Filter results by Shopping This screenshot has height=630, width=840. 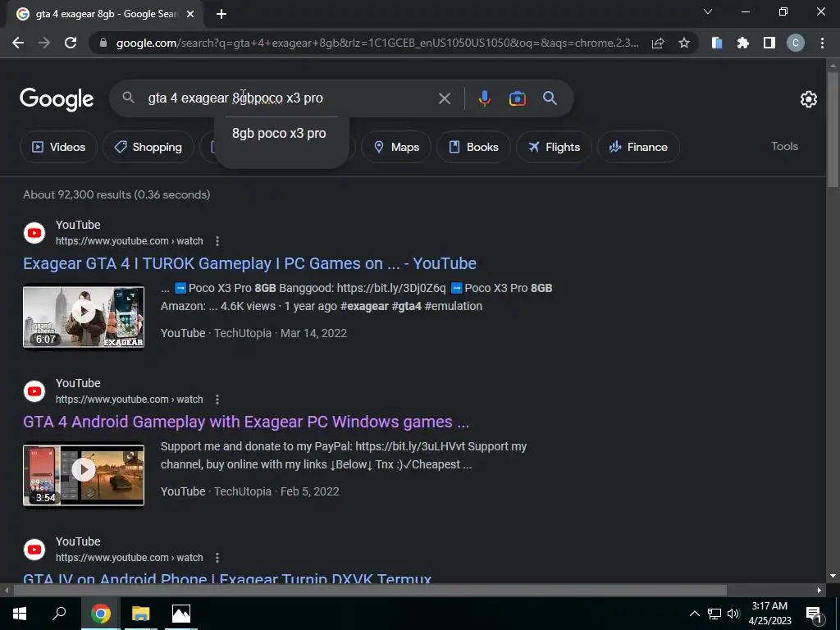(148, 147)
